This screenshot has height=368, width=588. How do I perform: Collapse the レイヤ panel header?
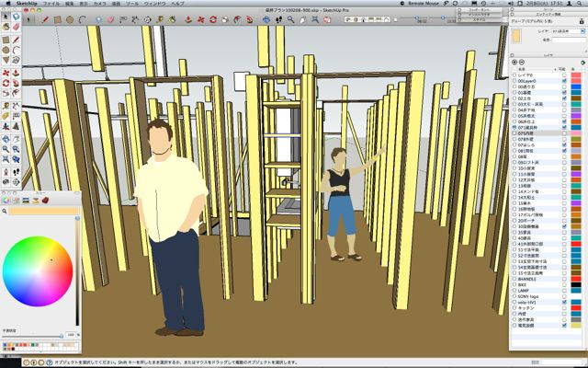pos(548,55)
